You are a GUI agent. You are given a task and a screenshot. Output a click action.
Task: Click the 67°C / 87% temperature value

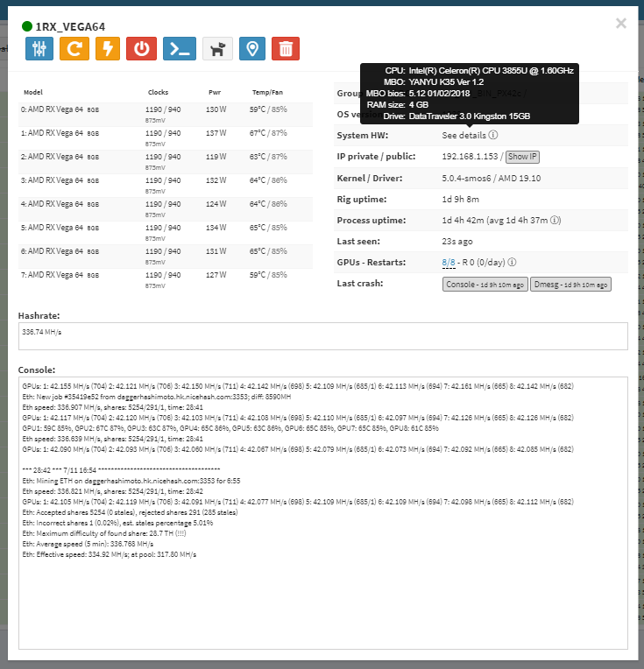[268, 133]
